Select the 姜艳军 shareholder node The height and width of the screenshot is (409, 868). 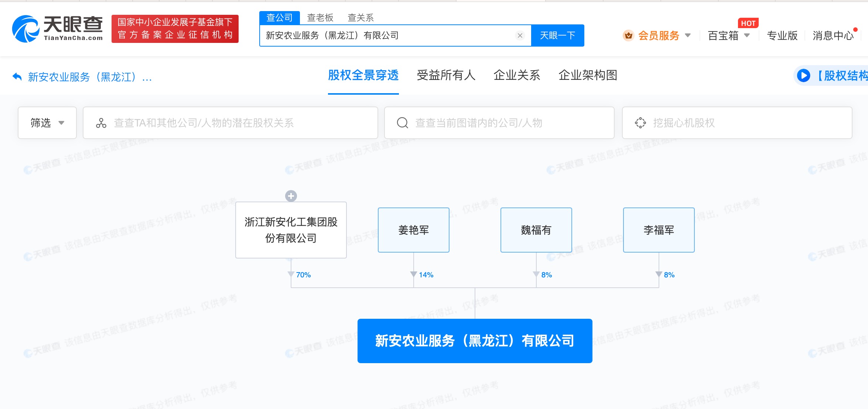pos(414,230)
